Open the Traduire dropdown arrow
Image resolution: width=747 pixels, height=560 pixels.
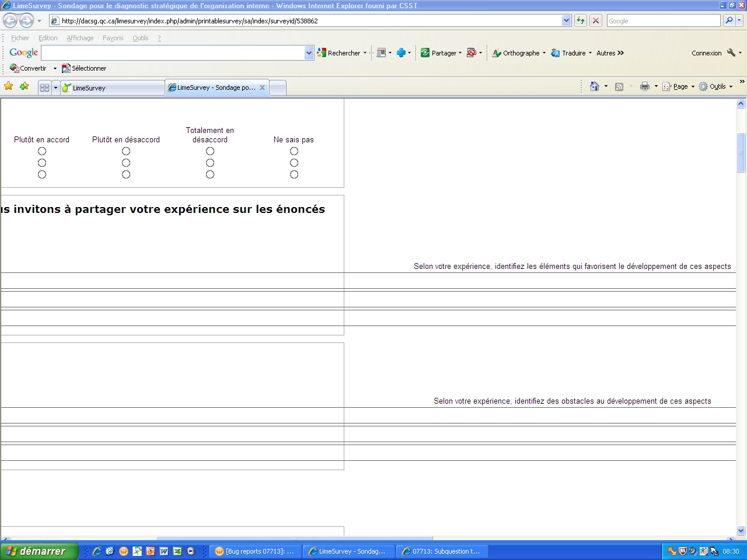(x=590, y=53)
